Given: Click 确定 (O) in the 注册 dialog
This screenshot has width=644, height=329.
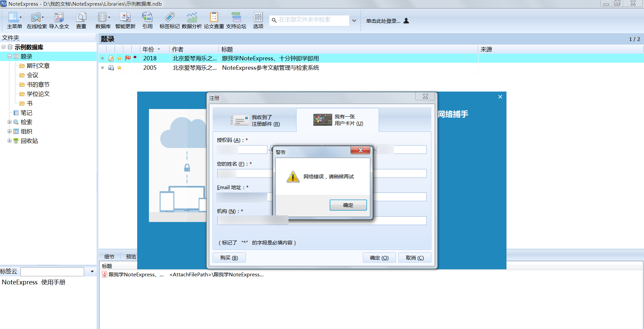Looking at the screenshot, I should click(x=379, y=258).
